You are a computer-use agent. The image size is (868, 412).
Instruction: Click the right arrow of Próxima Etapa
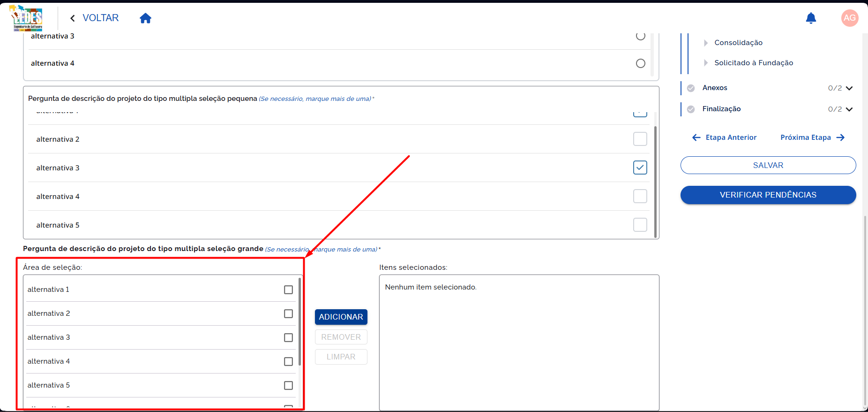coord(840,137)
